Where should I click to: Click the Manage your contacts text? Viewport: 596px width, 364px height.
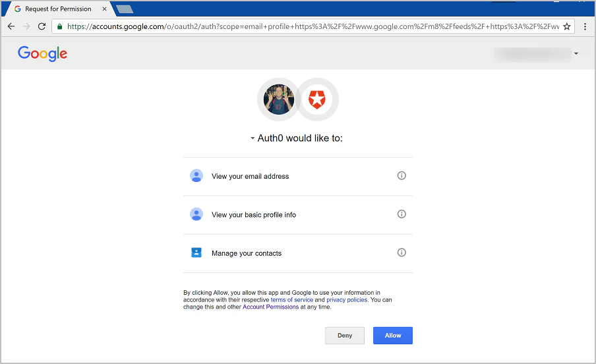(247, 253)
